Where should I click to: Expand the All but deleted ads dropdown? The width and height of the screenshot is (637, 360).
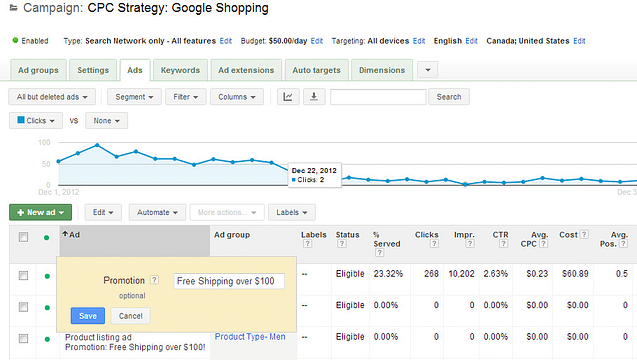[52, 97]
